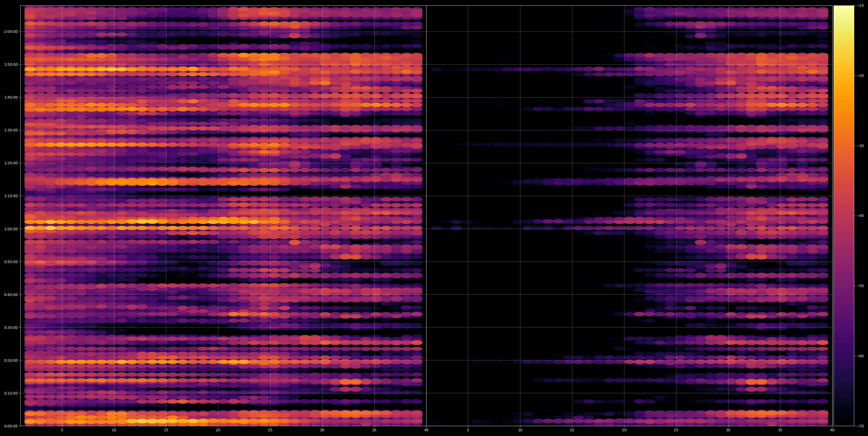The height and width of the screenshot is (436, 868).
Task: Click x-axis label 15 under left heatmap
Action: point(166,430)
